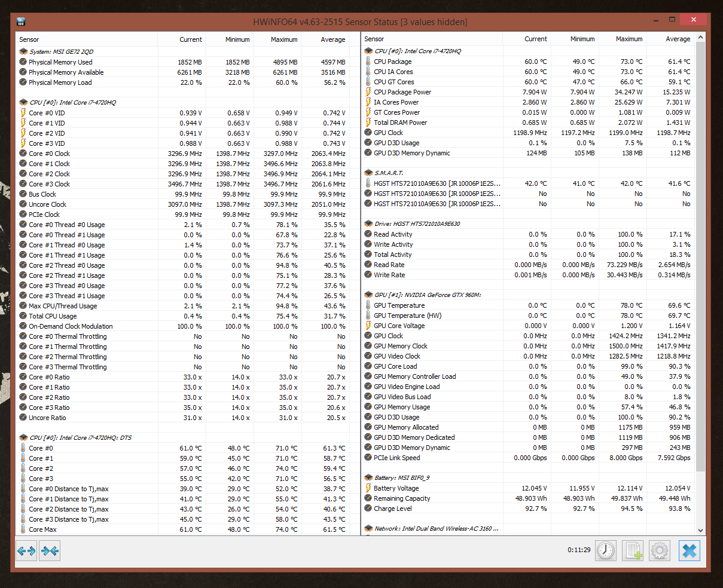723x588 pixels.
Task: Click the gauge icon beside PCIe Link Speed
Action: tap(368, 458)
